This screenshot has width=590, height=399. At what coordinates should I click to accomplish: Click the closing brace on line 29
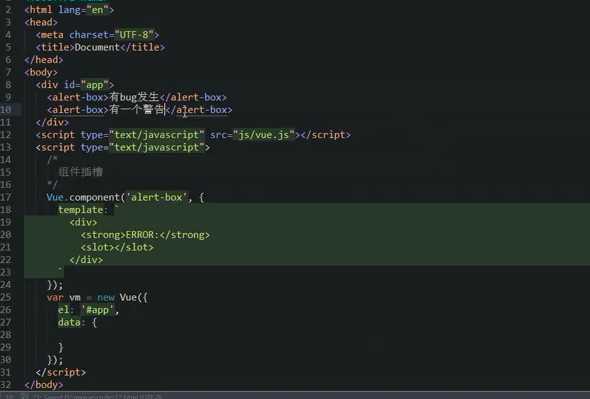tap(61, 347)
